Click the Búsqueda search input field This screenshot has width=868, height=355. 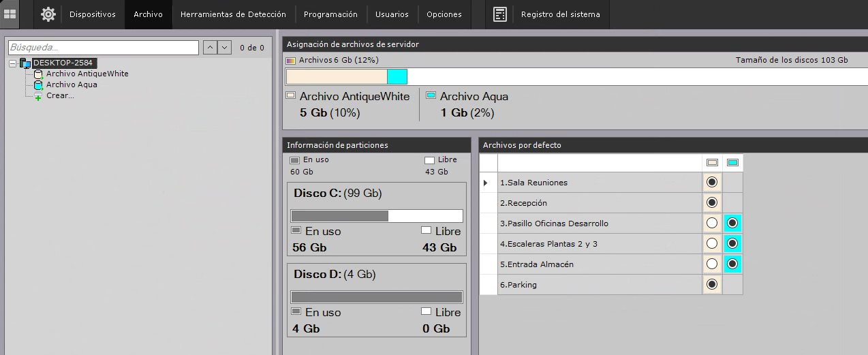point(103,48)
